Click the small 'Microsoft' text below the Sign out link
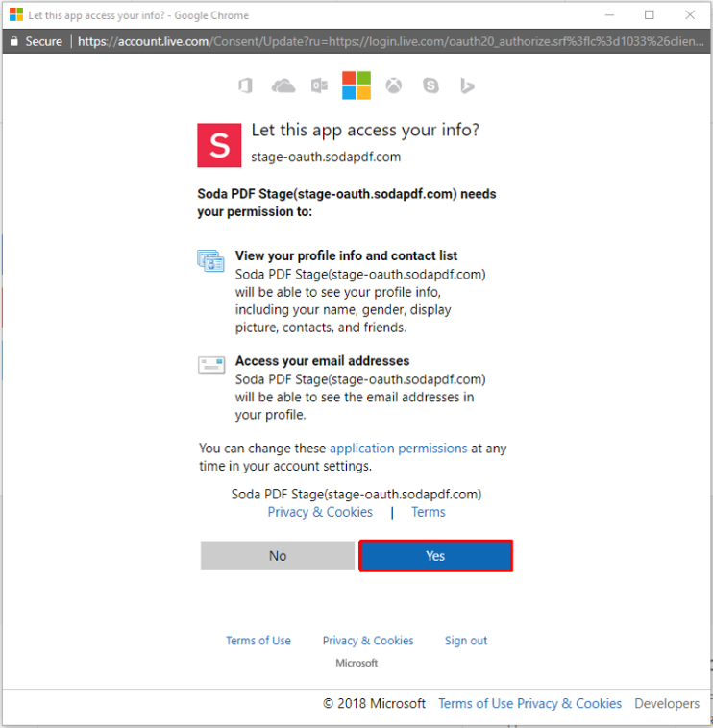Image resolution: width=713 pixels, height=728 pixels. tap(356, 663)
